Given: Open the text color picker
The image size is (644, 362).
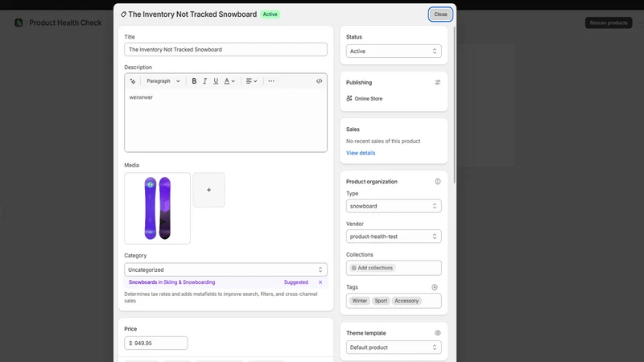Looking at the screenshot, I should click(229, 81).
